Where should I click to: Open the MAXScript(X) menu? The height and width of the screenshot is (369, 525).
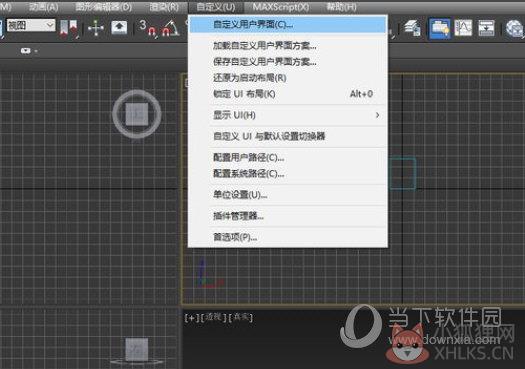pyautogui.click(x=281, y=7)
